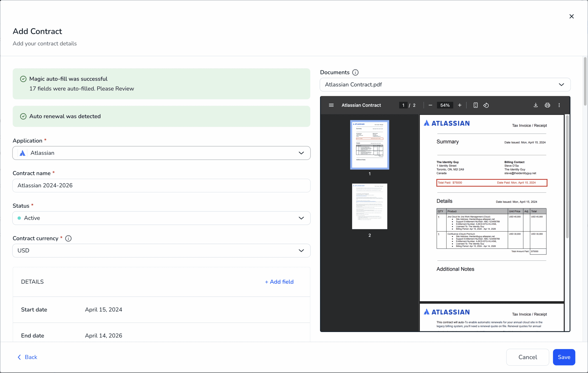Click the PDF page number field
Image resolution: width=588 pixels, height=373 pixels.
click(x=403, y=105)
